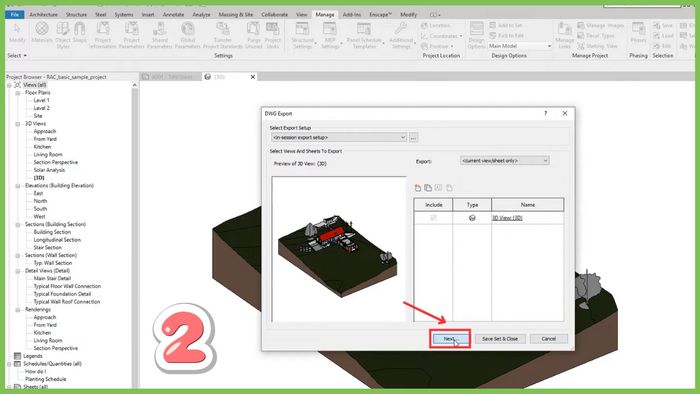Toggle Include checkbox for 3D View row
The width and height of the screenshot is (700, 394).
pyautogui.click(x=433, y=218)
